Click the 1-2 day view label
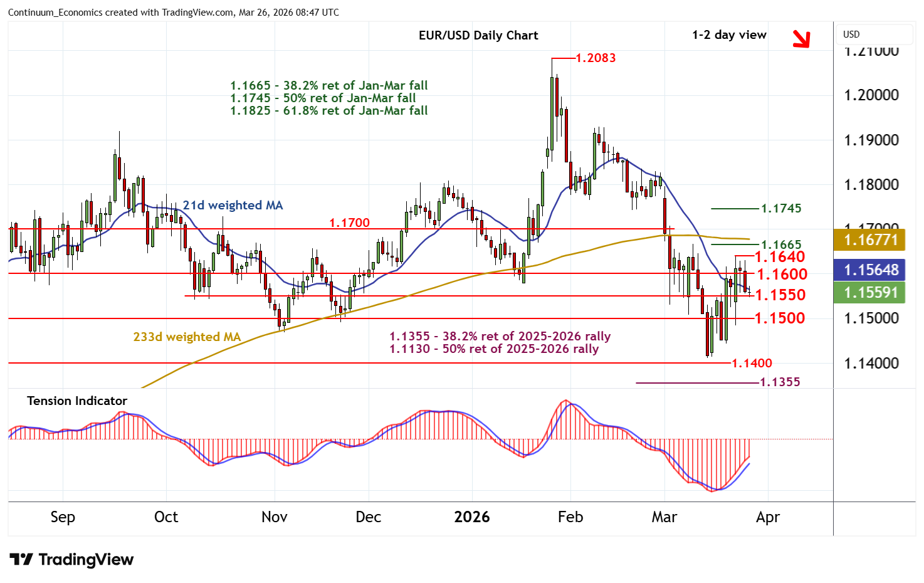 click(728, 35)
